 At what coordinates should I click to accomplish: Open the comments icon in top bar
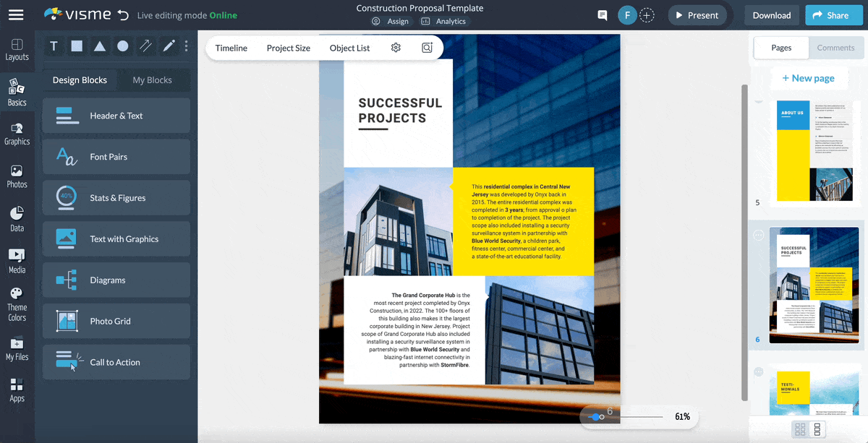click(x=602, y=14)
